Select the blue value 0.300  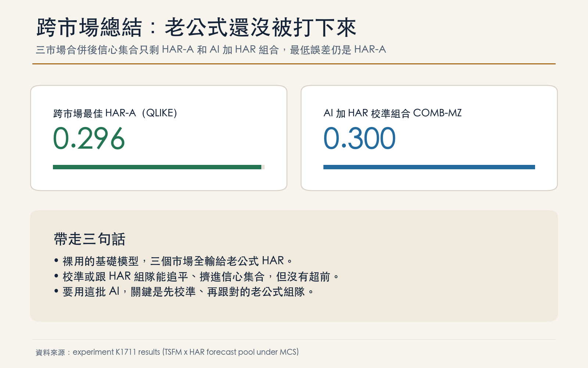click(x=359, y=139)
